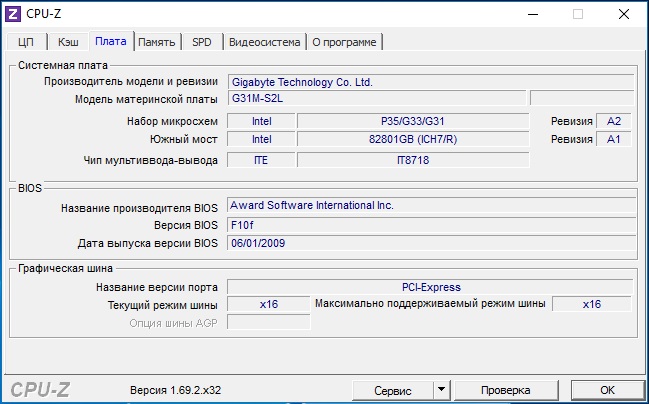Switch to the Кэш tab

68,42
